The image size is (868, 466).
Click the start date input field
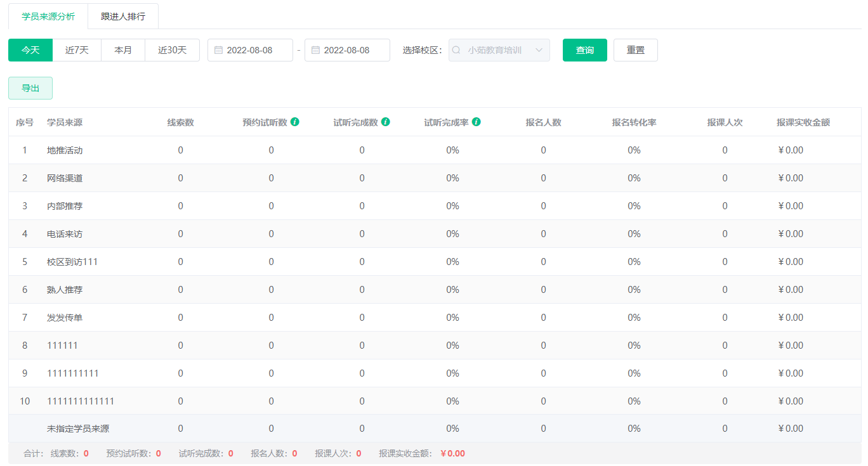click(x=254, y=50)
